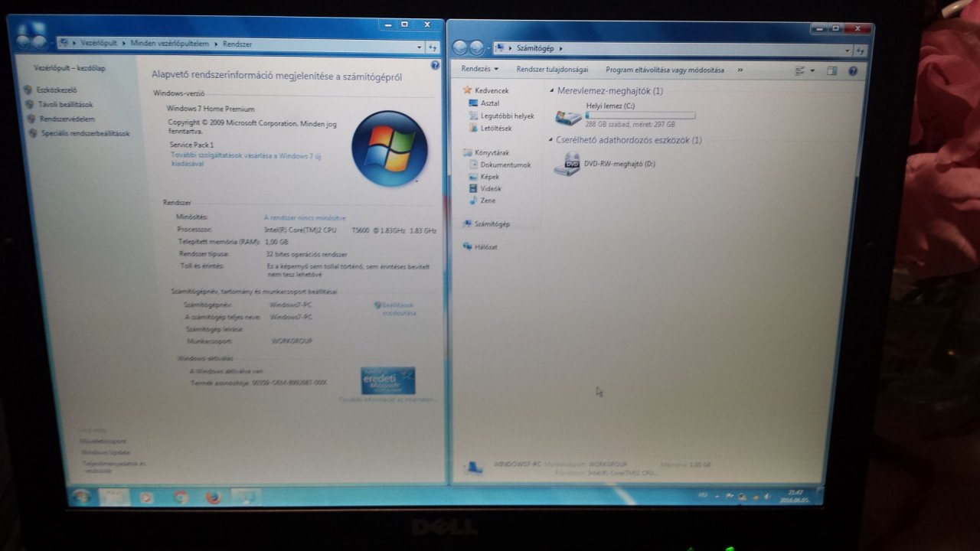
Task: Refresh the Rendszer address bar
Action: pyautogui.click(x=433, y=47)
